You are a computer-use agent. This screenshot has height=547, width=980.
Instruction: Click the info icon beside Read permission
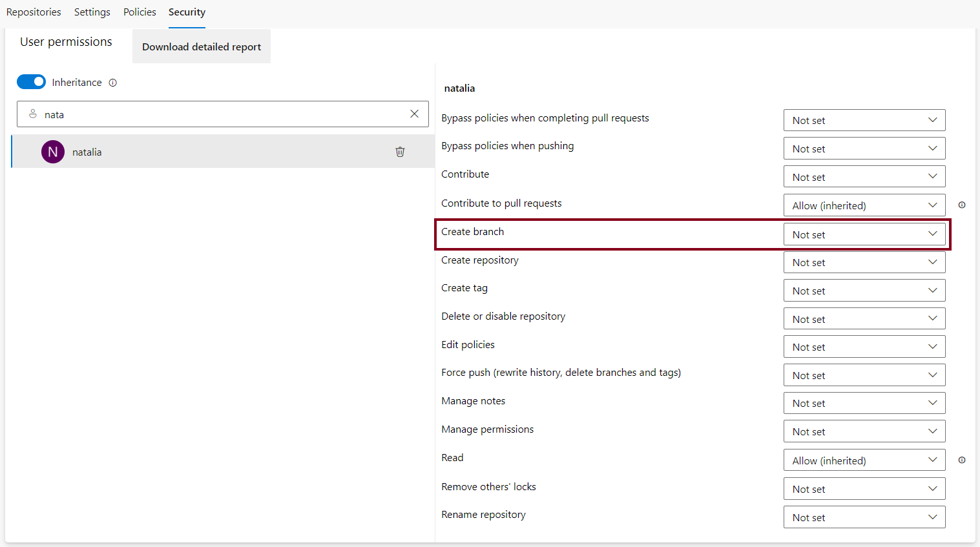click(x=962, y=460)
